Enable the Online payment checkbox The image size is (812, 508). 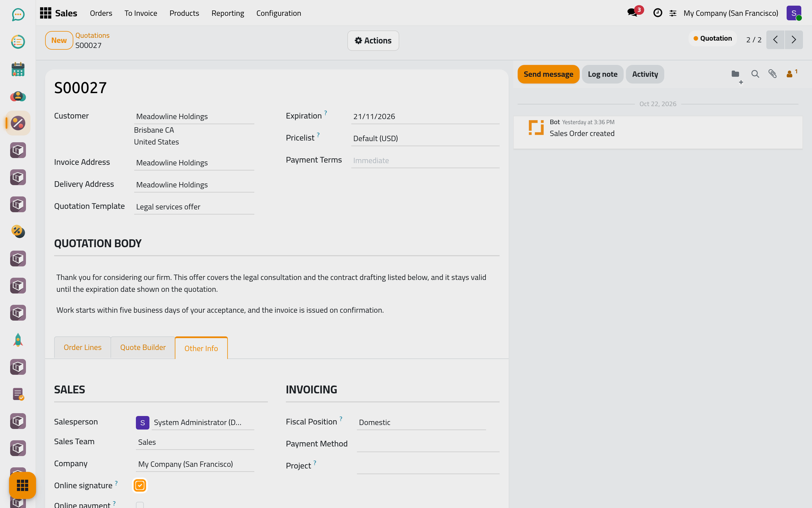[140, 505]
